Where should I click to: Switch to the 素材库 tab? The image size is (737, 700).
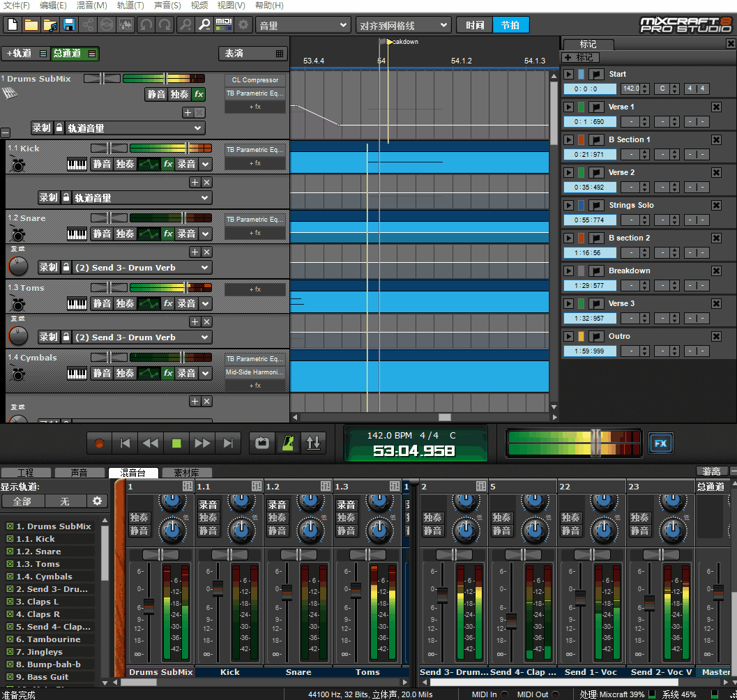[x=186, y=473]
